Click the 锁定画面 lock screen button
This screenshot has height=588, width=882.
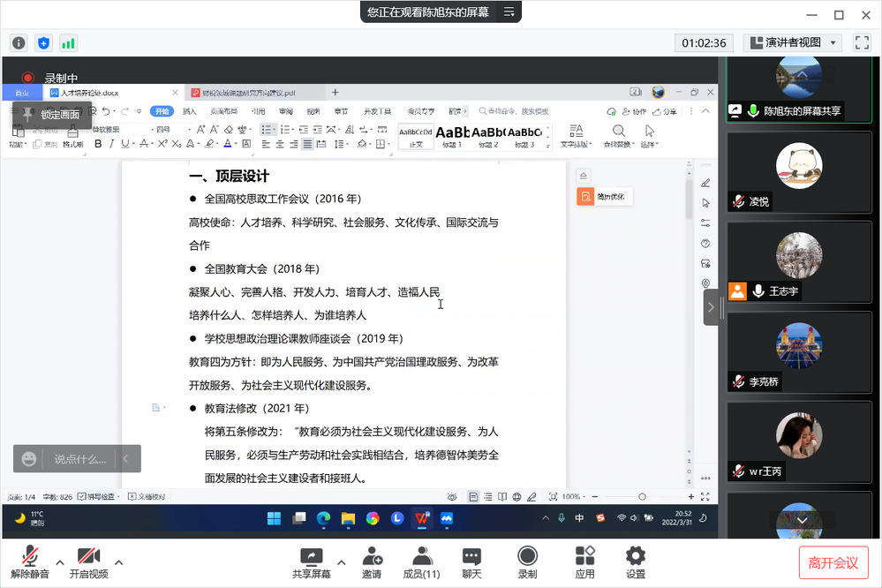tap(51, 115)
